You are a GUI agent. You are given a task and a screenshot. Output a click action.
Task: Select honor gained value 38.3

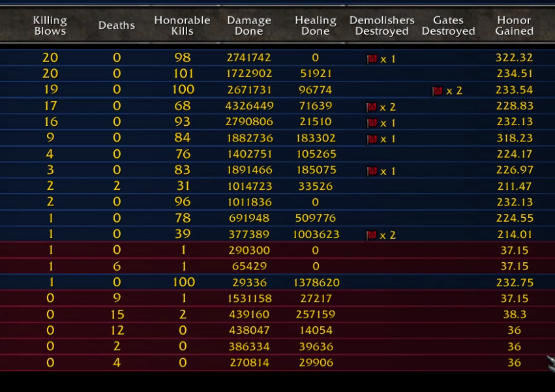click(515, 314)
